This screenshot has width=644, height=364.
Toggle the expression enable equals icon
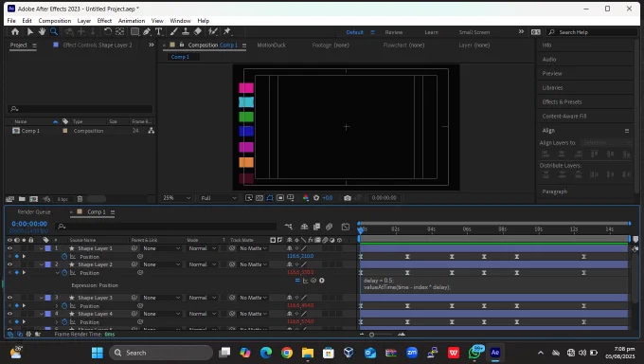click(297, 281)
